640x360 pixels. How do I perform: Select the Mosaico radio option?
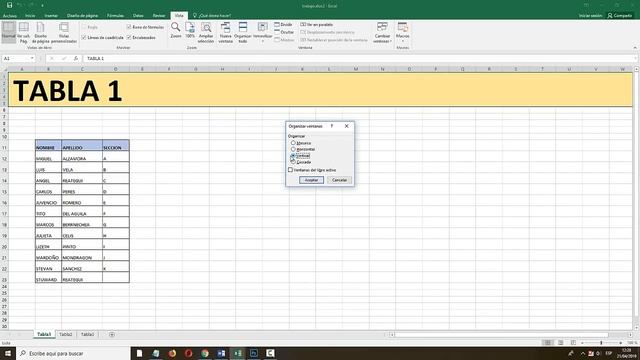[293, 143]
